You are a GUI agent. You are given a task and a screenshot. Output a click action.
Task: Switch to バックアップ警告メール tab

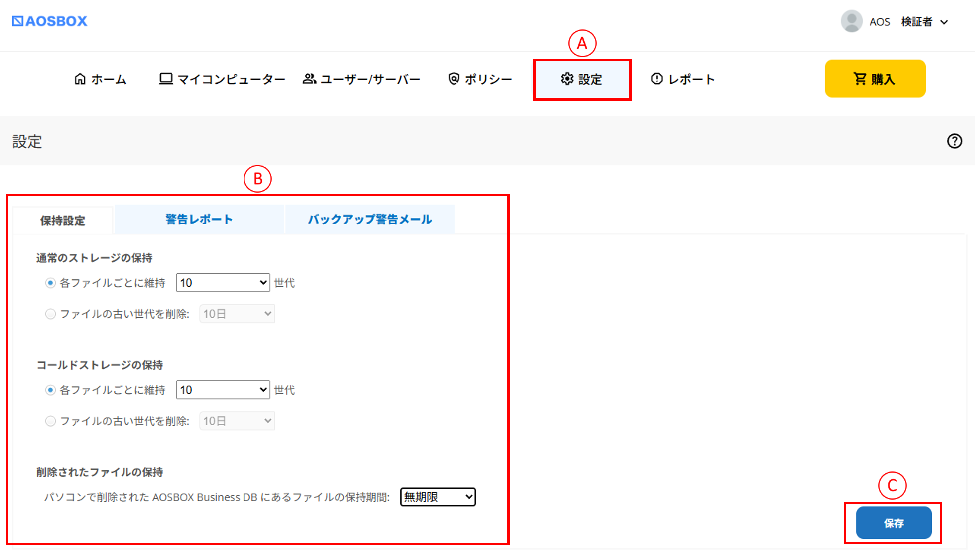370,219
